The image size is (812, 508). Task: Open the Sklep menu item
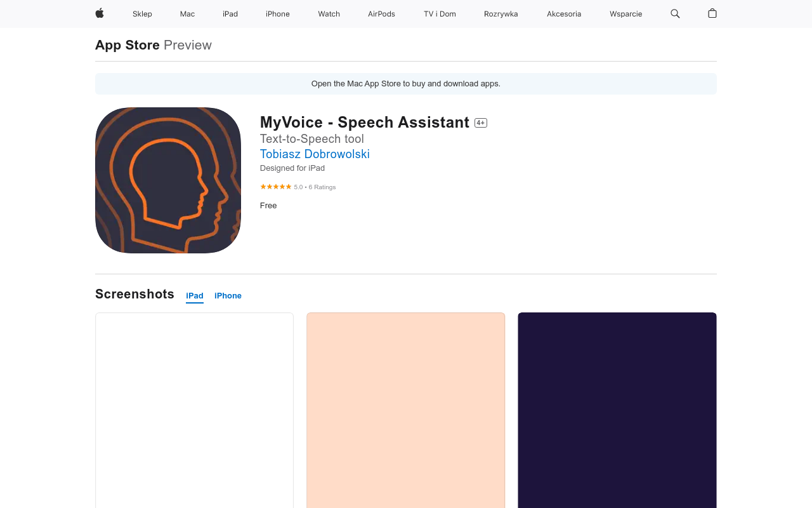142,14
